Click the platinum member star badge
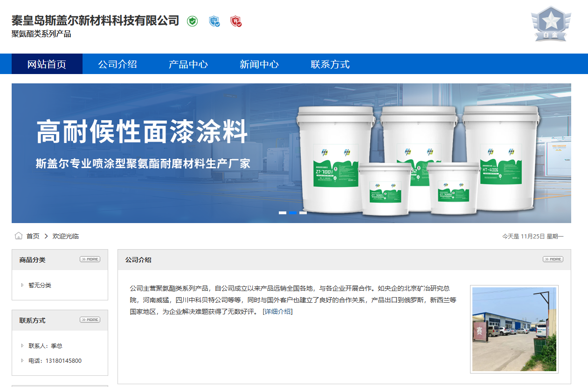The height and width of the screenshot is (387, 588). point(551,24)
